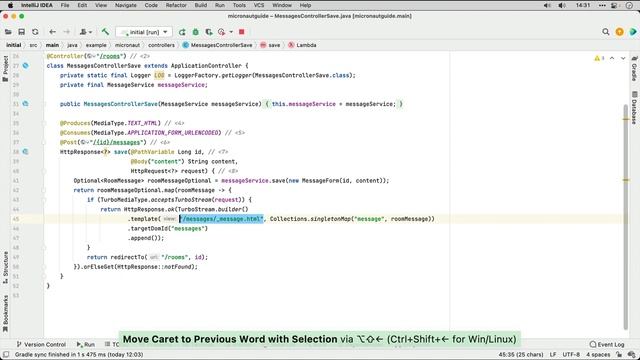Start debugging with the green bug icon
Screen dimensions: 640x360
[x=196, y=32]
